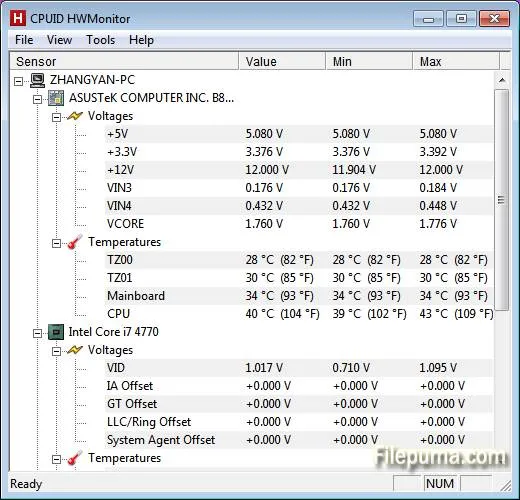
Task: Click the 1.095 V VID maximum value
Action: (438, 368)
